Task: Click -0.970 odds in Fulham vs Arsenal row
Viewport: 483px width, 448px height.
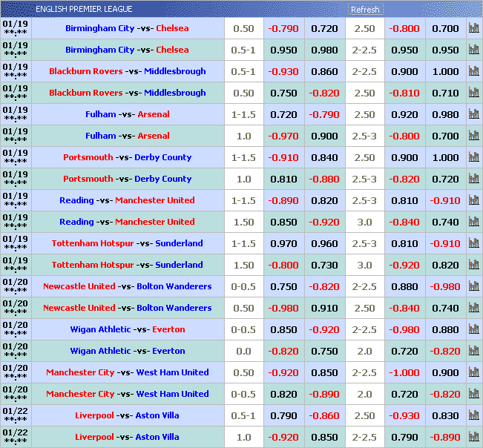Action: [x=283, y=136]
